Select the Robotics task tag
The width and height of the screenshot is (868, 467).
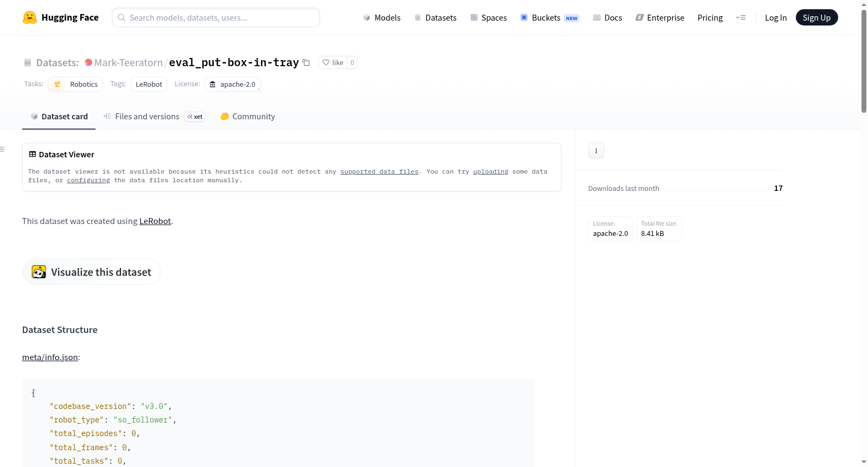[x=75, y=84]
